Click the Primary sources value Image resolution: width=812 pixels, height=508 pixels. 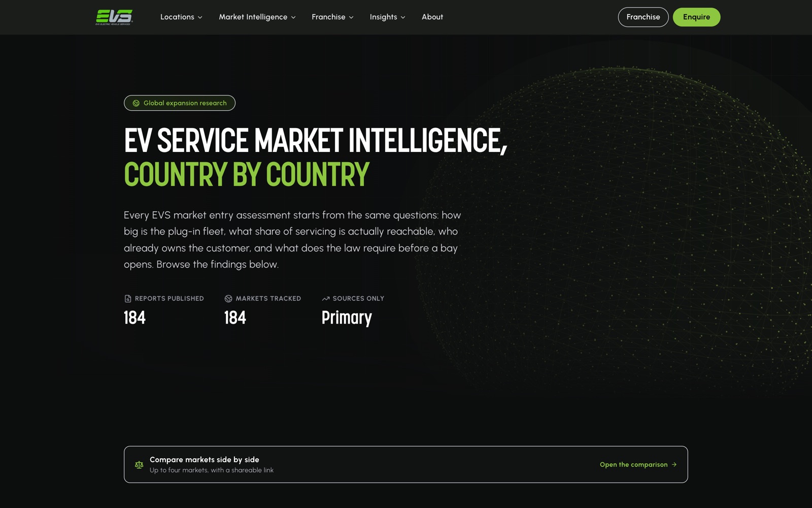pyautogui.click(x=347, y=318)
